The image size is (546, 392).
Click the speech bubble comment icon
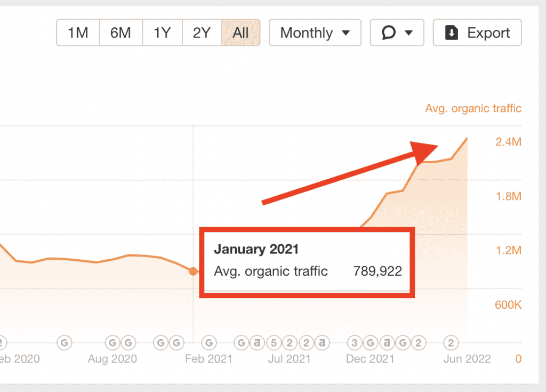[389, 33]
